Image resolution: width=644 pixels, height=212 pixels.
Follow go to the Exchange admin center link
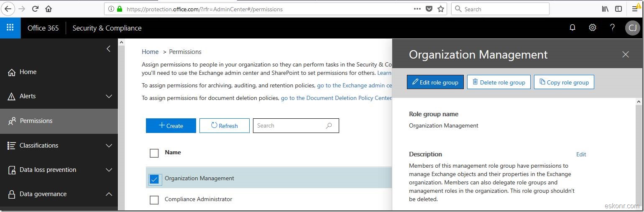click(354, 85)
